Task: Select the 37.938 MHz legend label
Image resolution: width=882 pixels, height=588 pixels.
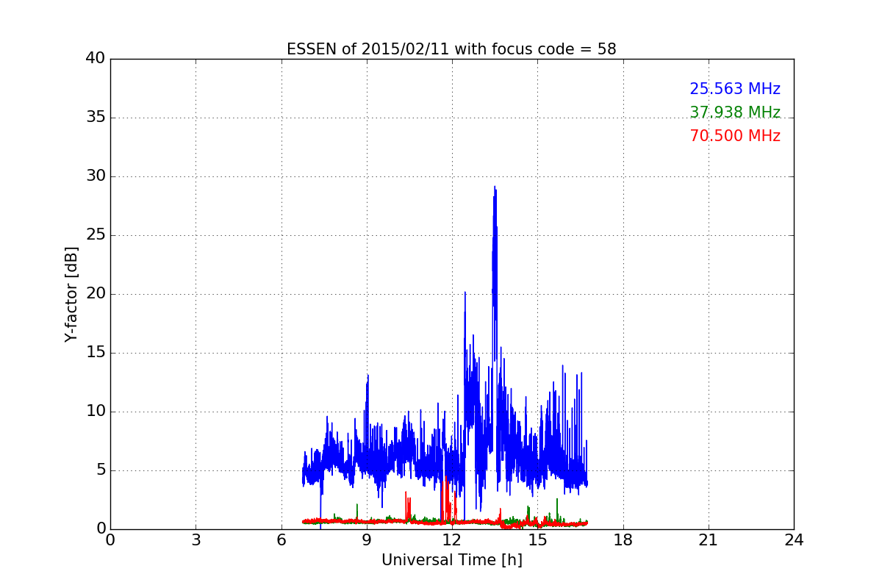Action: click(x=735, y=112)
